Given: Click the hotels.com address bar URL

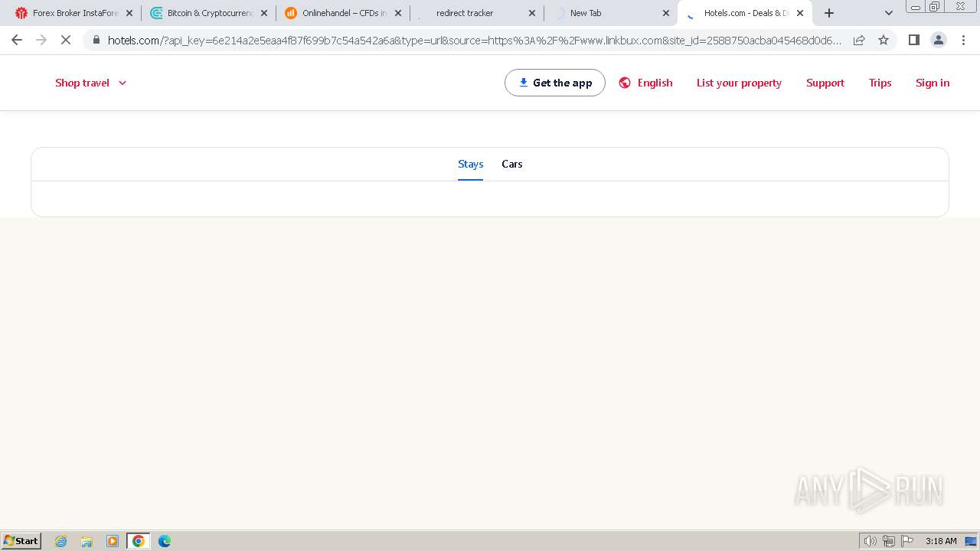Looking at the screenshot, I should click(475, 41).
